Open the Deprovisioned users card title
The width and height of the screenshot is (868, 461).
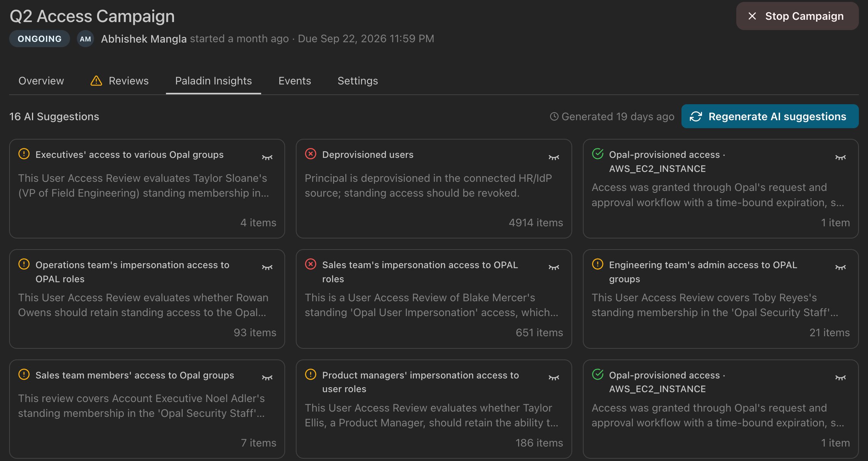[368, 154]
